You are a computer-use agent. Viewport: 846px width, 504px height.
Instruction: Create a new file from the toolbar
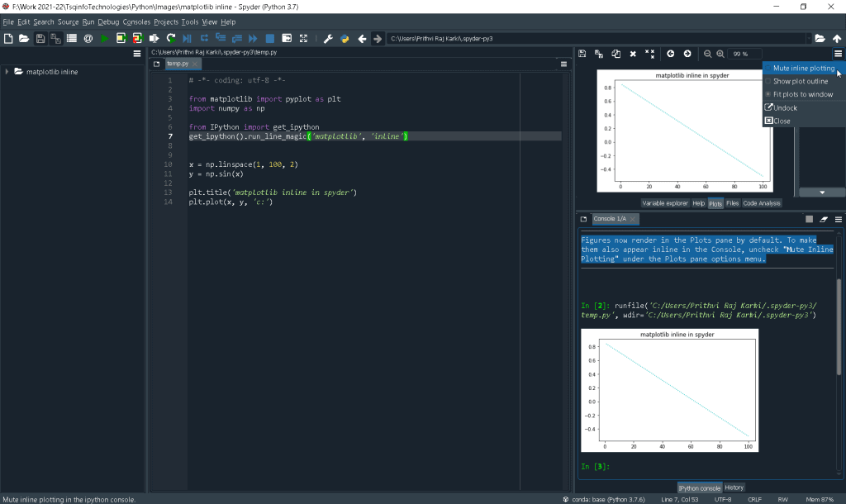8,38
